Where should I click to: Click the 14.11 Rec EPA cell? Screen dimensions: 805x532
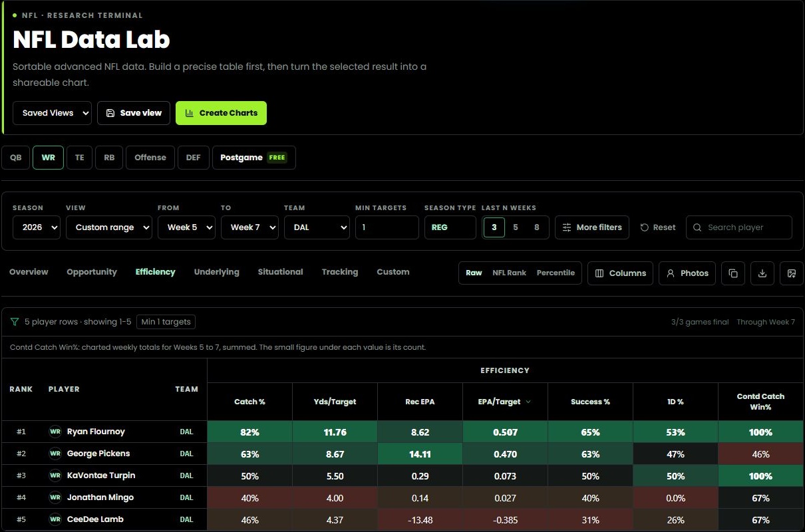(420, 454)
